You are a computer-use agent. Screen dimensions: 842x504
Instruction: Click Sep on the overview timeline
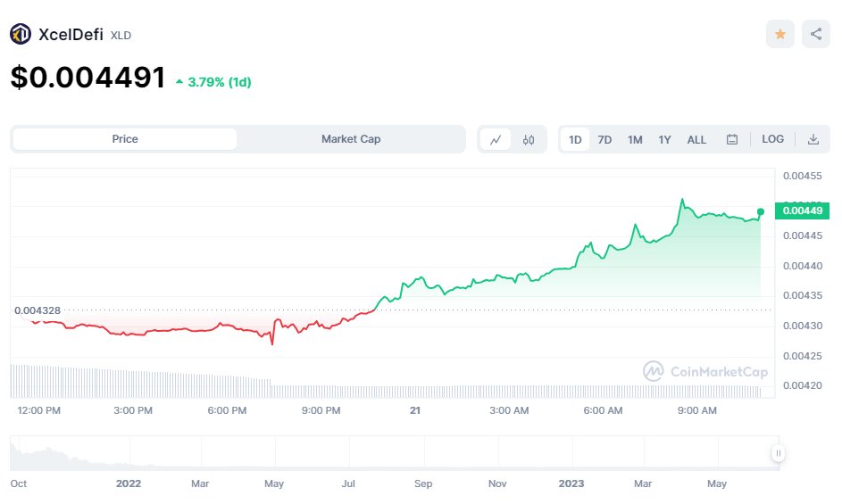point(423,483)
